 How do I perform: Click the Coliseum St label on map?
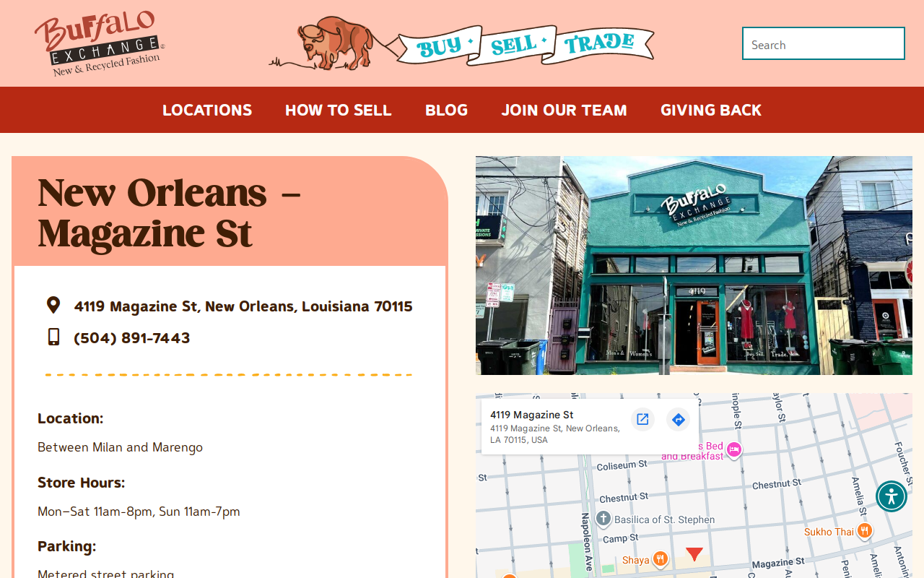[x=622, y=466]
